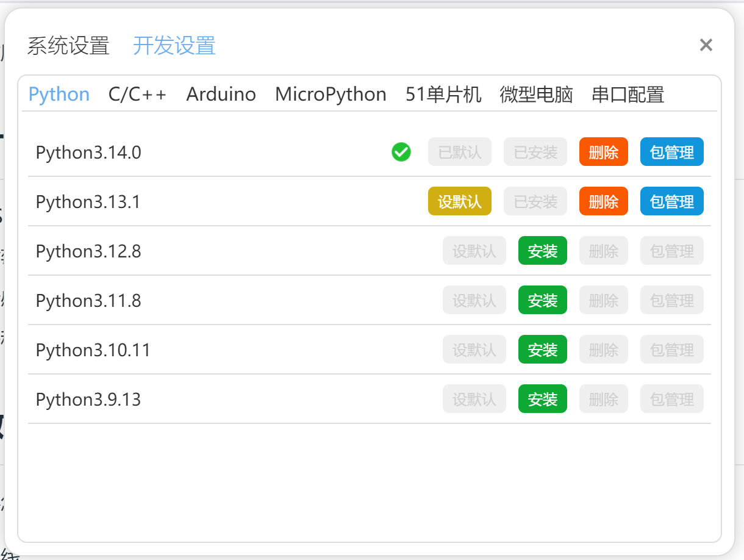This screenshot has width=744, height=560.
Task: Click 删除 in the Python3.11.8 row
Action: click(x=604, y=300)
